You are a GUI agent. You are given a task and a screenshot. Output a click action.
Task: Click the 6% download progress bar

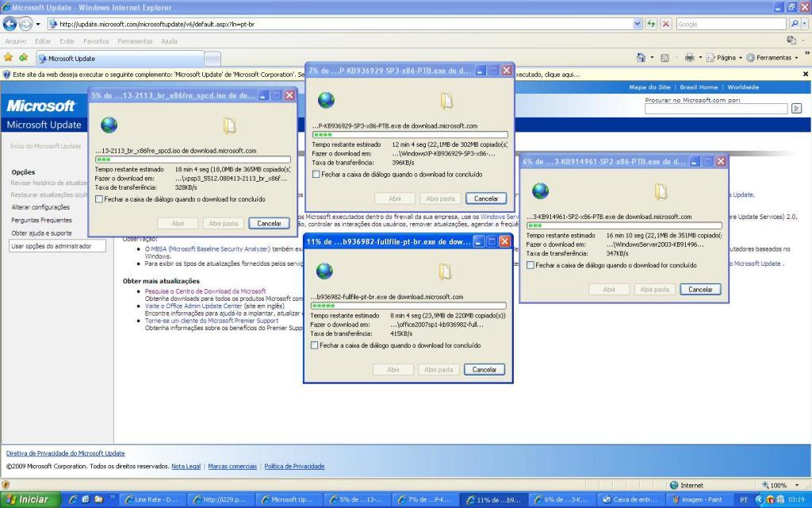(624, 225)
